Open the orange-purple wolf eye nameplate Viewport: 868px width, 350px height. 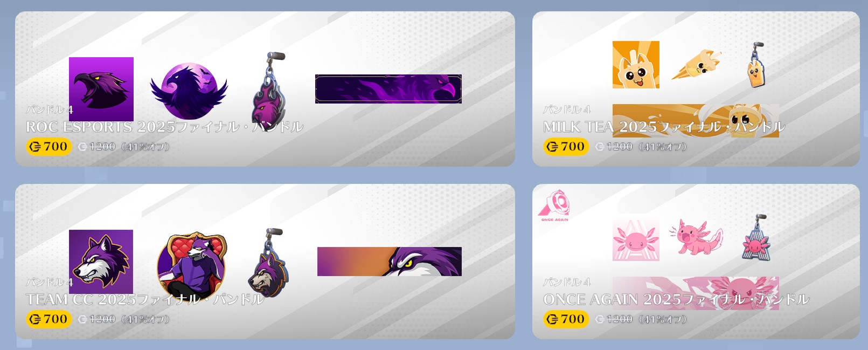390,262
